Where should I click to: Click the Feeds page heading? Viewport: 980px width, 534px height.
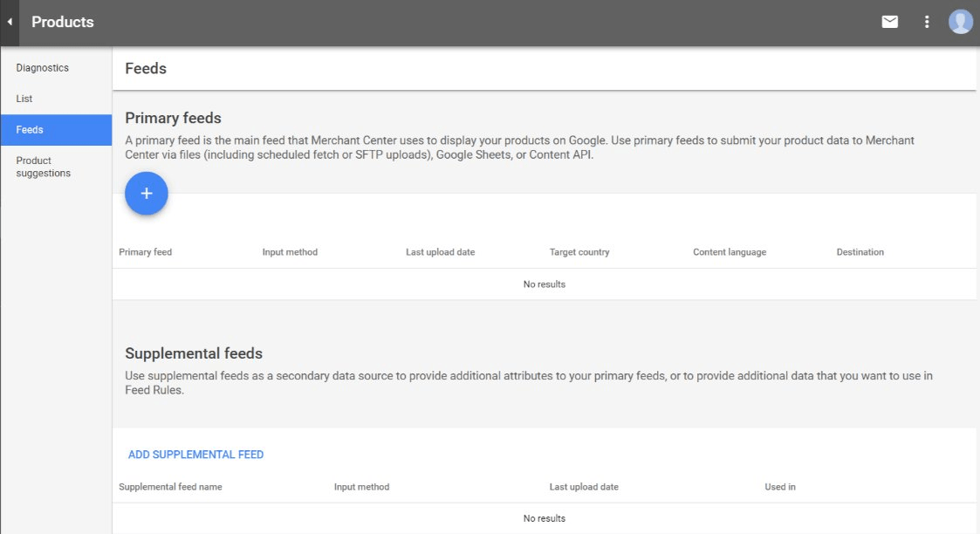(145, 67)
